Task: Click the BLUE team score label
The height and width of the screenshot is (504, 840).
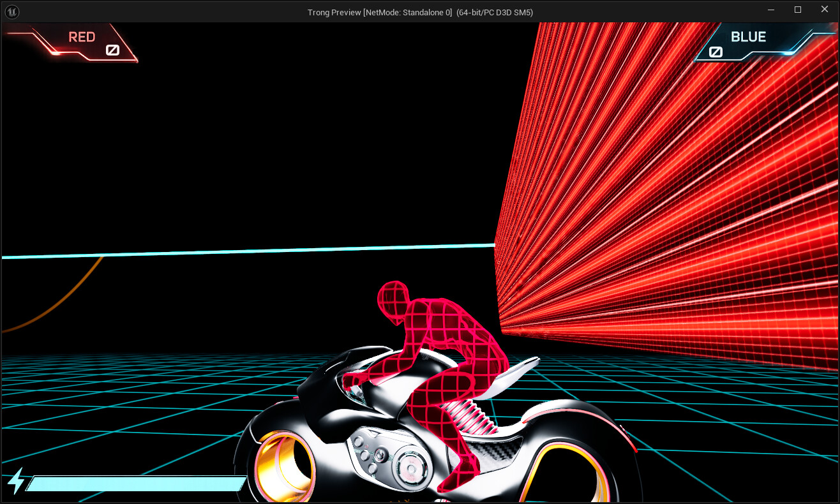Action: point(748,37)
